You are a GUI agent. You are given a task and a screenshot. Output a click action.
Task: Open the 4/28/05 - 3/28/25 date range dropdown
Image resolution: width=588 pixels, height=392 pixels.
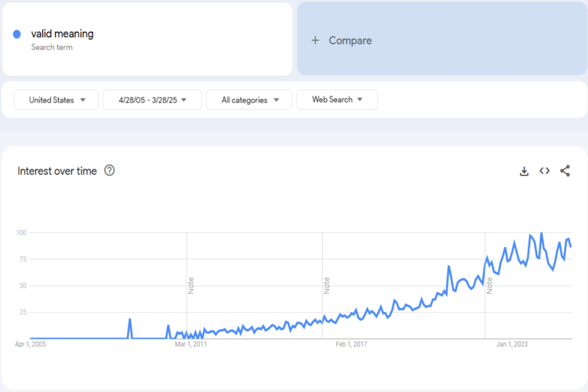tap(152, 100)
